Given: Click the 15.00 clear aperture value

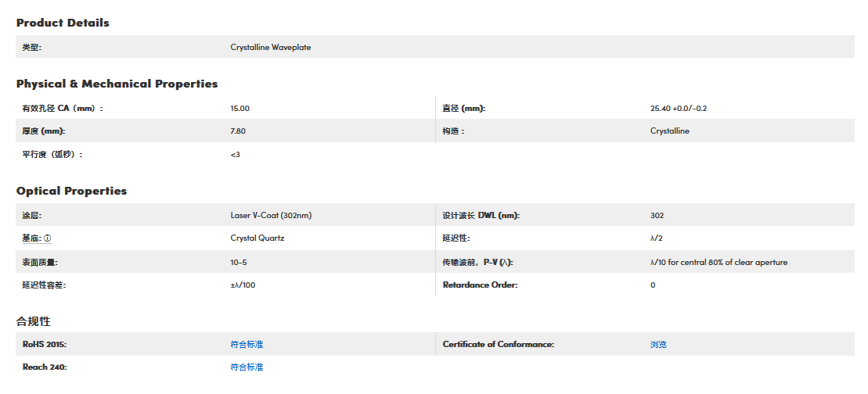Looking at the screenshot, I should coord(240,109).
